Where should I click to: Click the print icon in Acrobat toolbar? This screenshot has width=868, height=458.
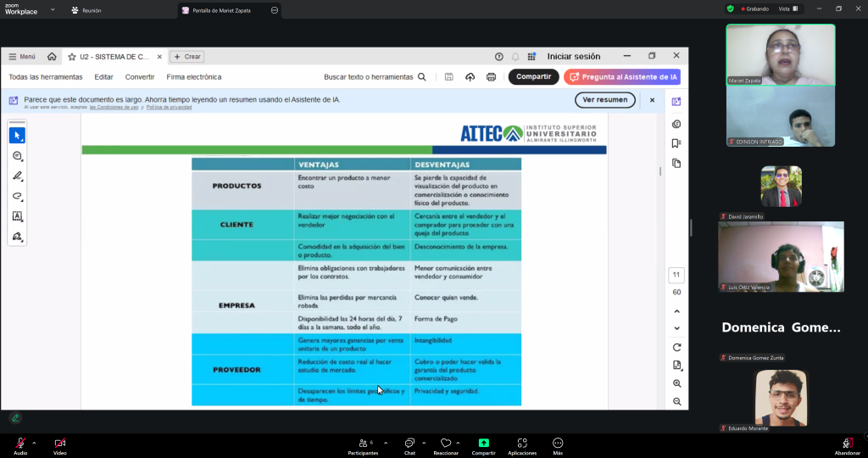491,77
